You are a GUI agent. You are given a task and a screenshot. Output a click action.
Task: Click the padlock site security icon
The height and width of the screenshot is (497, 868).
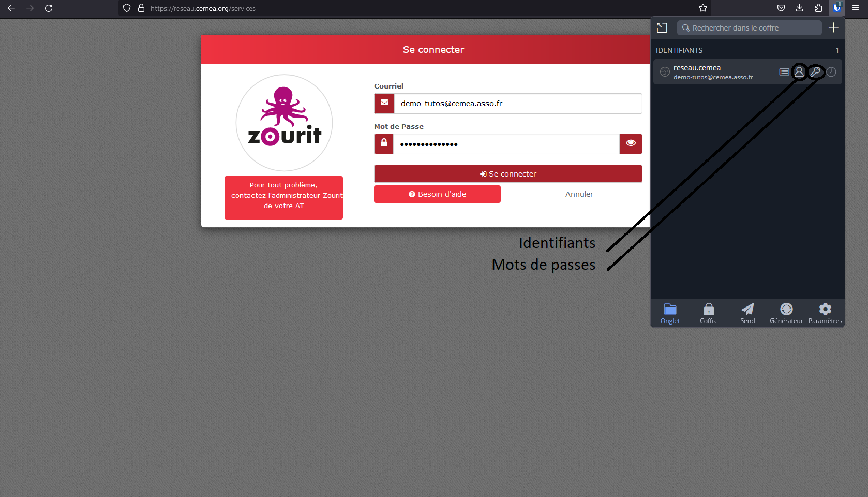tap(141, 8)
